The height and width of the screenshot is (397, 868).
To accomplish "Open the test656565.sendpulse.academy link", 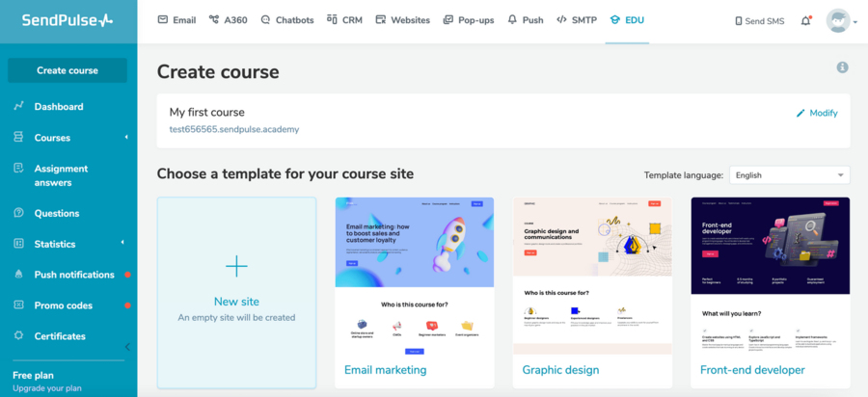I will tap(234, 129).
